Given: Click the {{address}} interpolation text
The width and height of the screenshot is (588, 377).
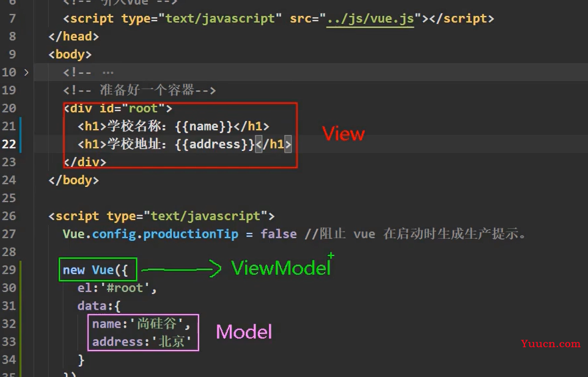Looking at the screenshot, I should pos(215,144).
